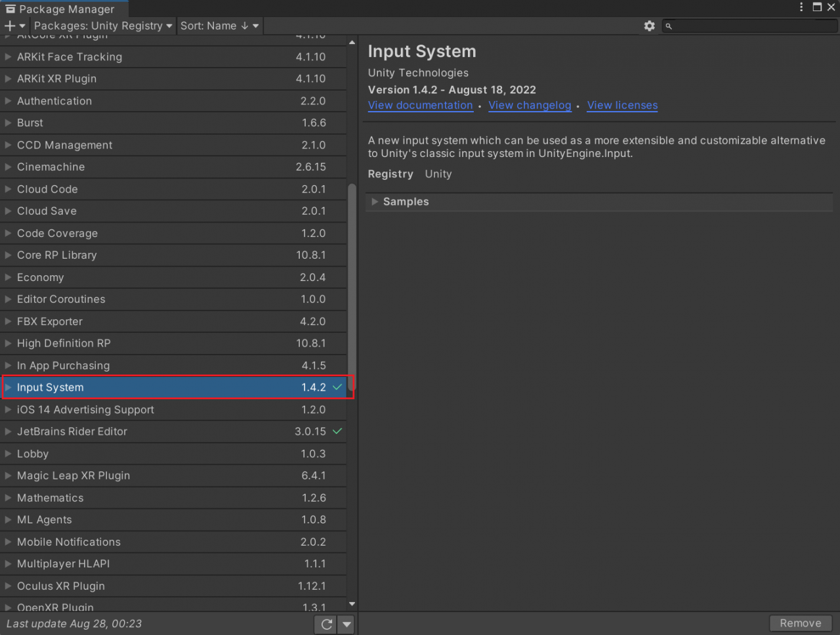
Task: Click the refresh package list button
Action: pos(326,624)
